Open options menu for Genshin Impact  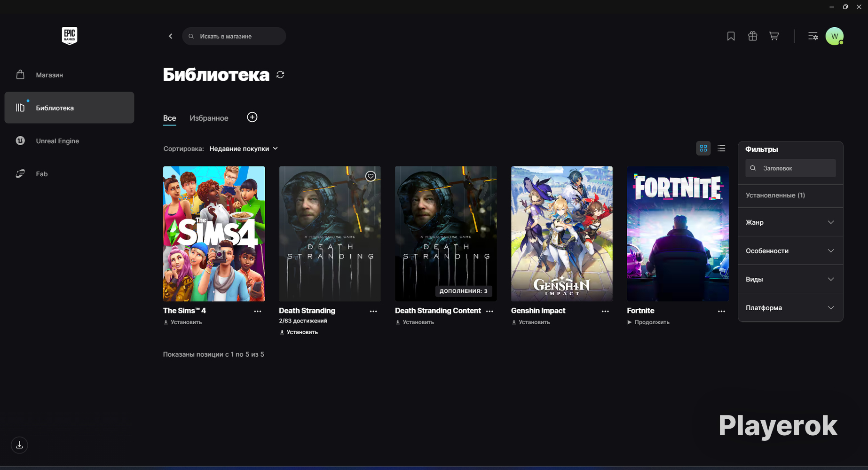click(605, 311)
